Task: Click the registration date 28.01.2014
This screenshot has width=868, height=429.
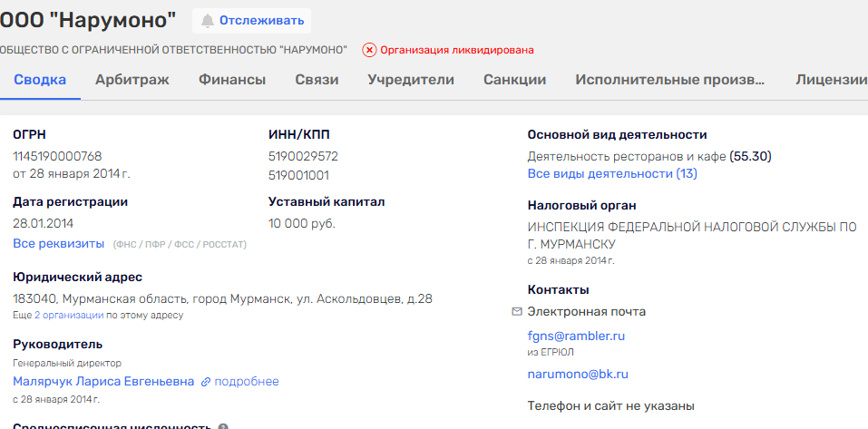Action: (x=44, y=224)
